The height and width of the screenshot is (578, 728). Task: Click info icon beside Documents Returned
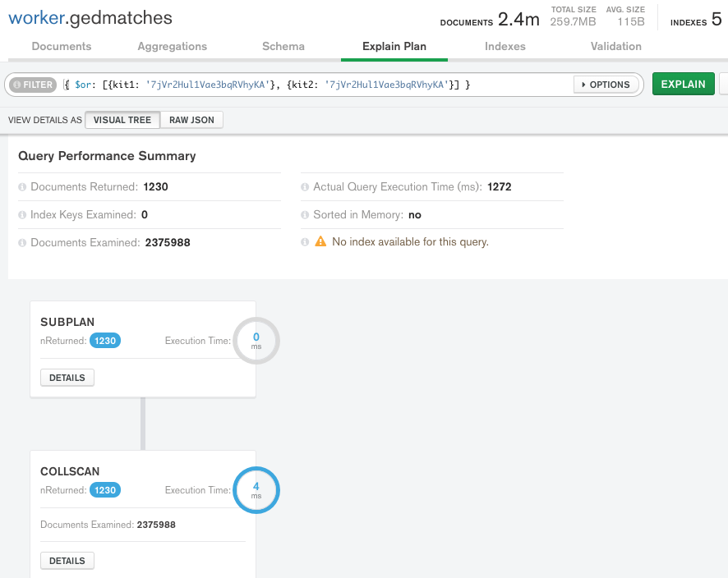(22, 187)
